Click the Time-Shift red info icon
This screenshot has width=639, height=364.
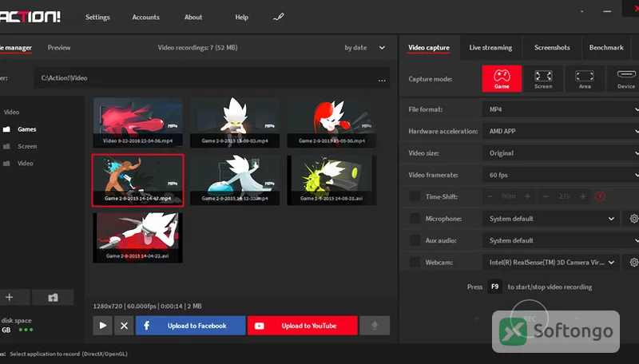point(600,196)
